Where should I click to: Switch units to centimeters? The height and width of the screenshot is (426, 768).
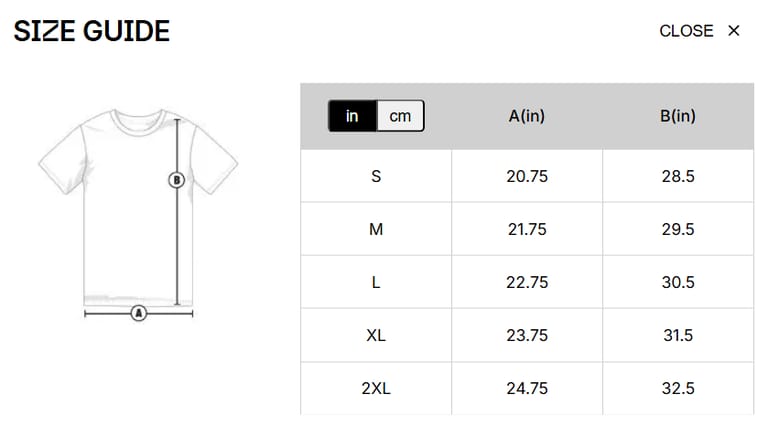pos(400,116)
